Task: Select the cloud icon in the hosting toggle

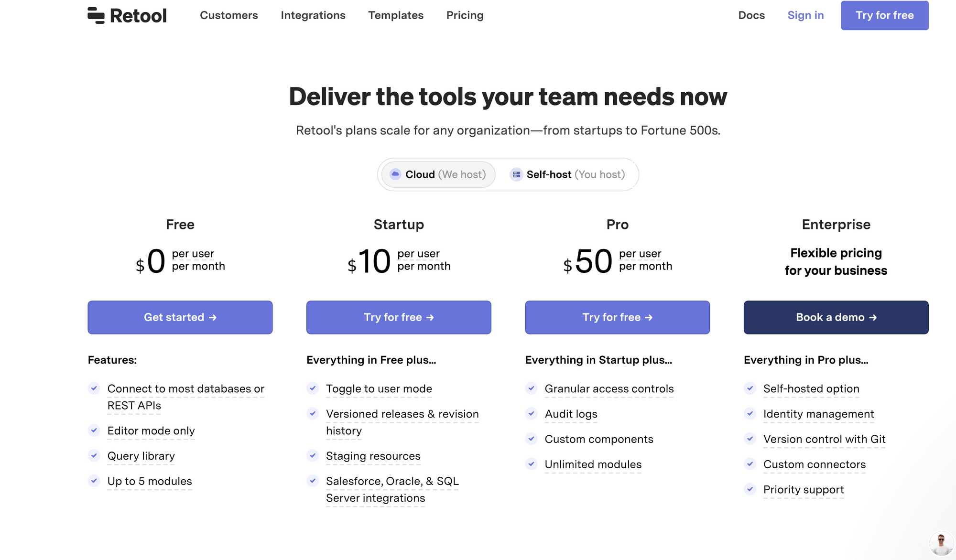Action: 395,174
